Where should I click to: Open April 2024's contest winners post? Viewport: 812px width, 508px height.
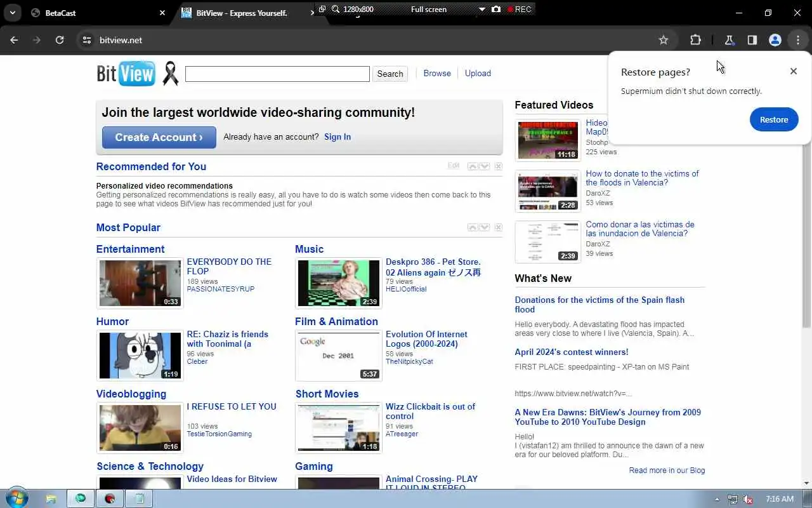572,352
